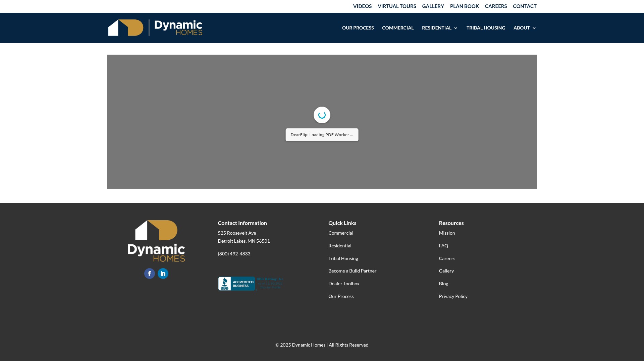This screenshot has width=644, height=362.
Task: Open the Facebook icon in footer
Action: (x=150, y=274)
